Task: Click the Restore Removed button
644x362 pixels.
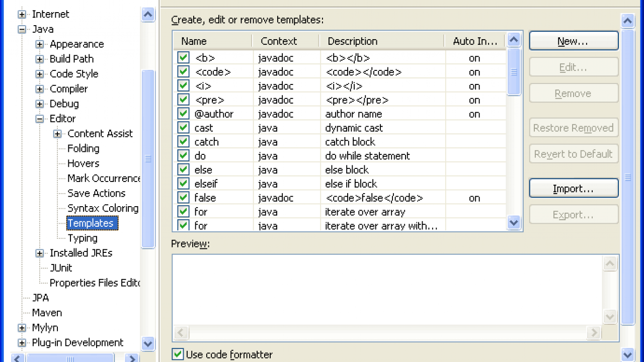Action: pyautogui.click(x=574, y=128)
